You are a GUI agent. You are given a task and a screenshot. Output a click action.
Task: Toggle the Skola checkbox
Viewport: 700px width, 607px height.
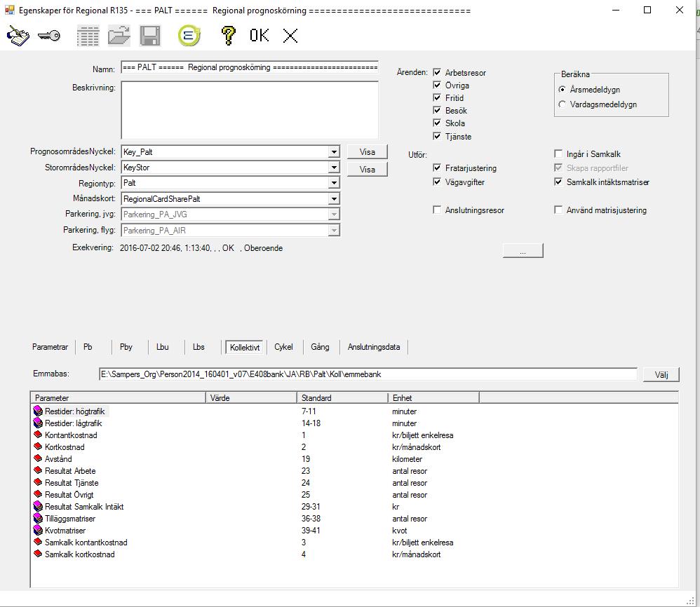tap(437, 123)
